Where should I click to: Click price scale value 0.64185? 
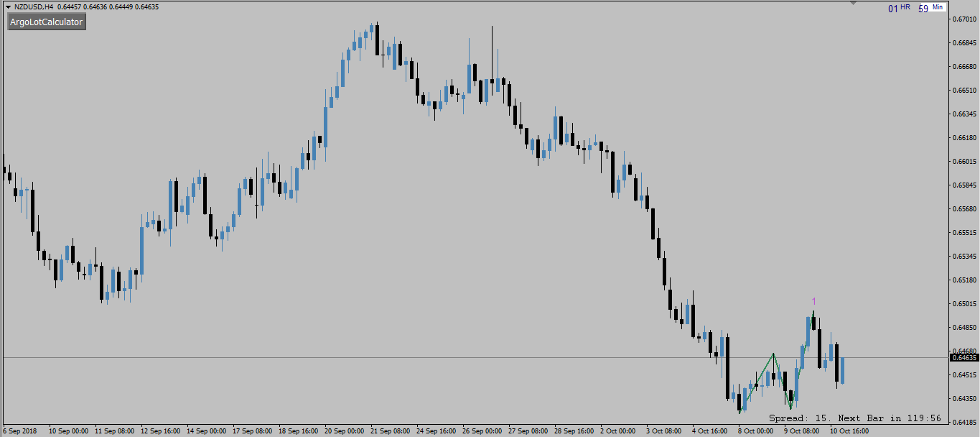point(964,422)
